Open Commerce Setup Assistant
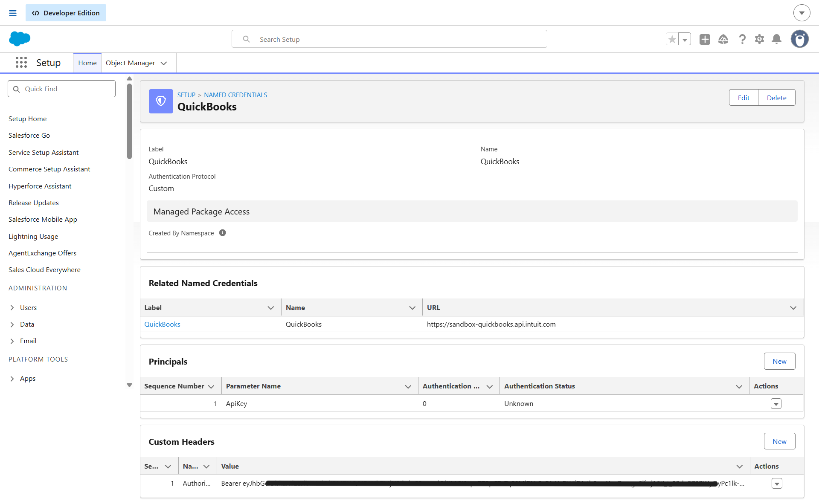819x504 pixels. click(x=49, y=169)
